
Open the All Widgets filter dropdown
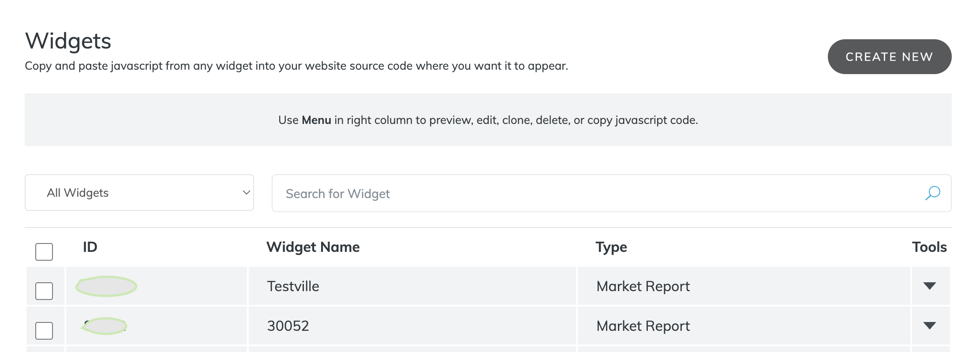[x=139, y=193]
